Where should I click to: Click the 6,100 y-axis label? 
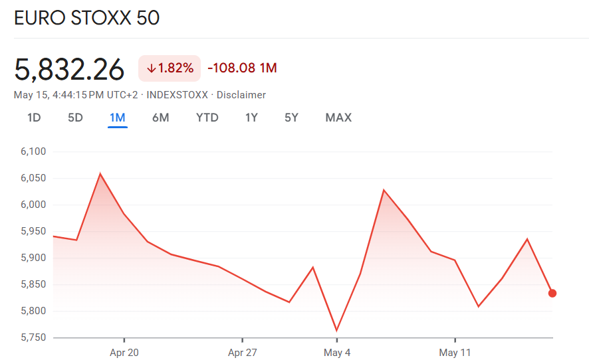33,151
